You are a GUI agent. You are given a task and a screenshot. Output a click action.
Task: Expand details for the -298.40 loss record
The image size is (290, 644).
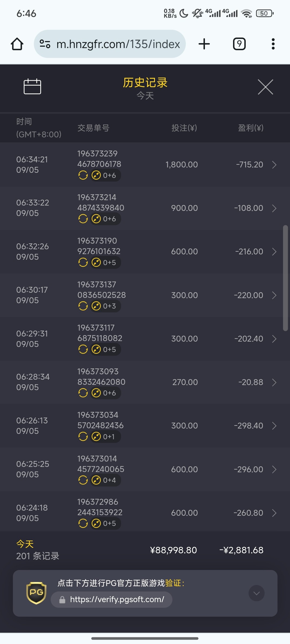(x=274, y=426)
